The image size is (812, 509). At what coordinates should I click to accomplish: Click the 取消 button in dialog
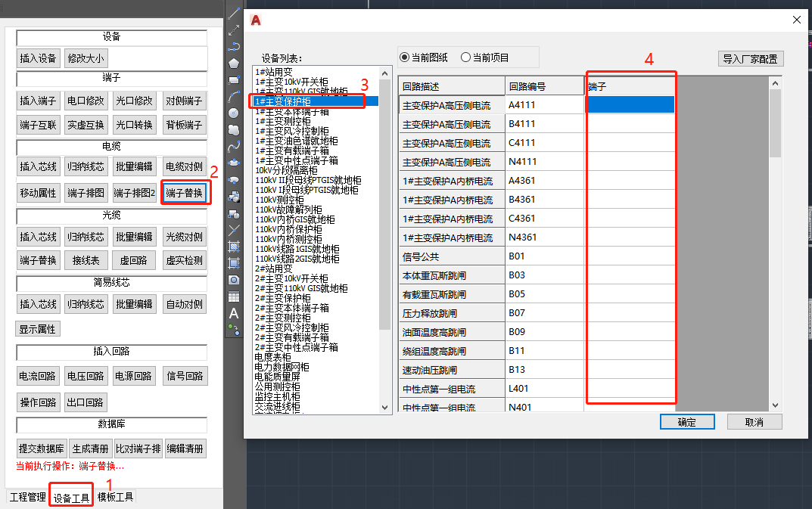pyautogui.click(x=754, y=422)
